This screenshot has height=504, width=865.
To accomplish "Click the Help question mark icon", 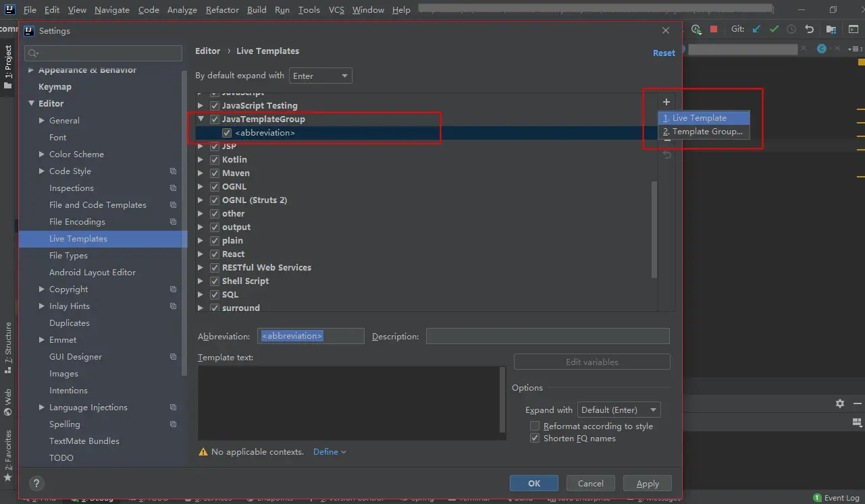I will [36, 483].
